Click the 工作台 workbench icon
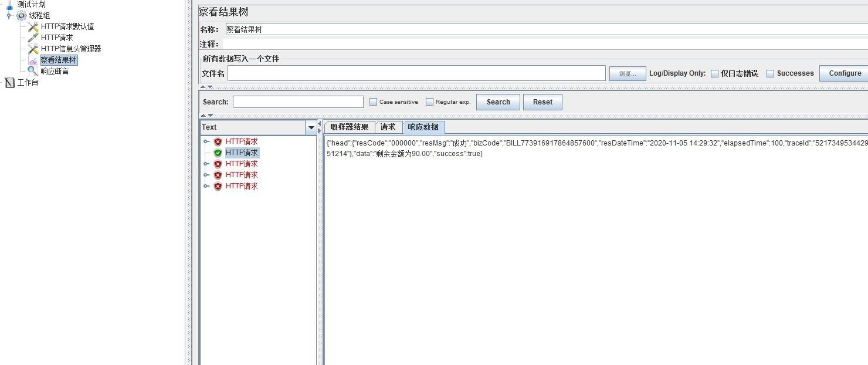 point(9,83)
